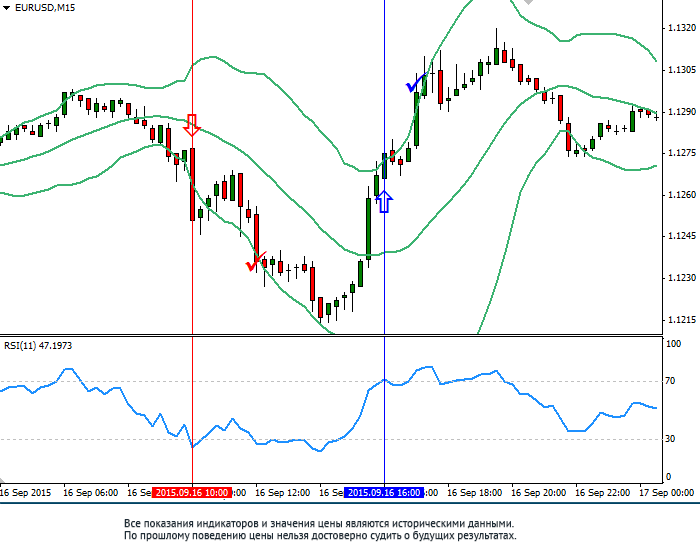Click price level 1.1230 on the scale
This screenshot has width=700, height=552.
tap(682, 278)
